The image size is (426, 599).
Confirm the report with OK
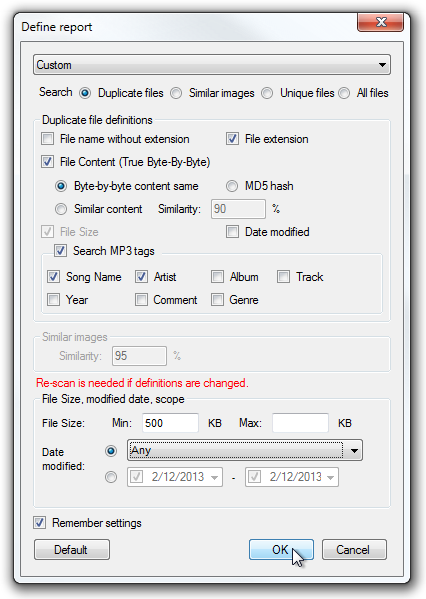(x=281, y=550)
